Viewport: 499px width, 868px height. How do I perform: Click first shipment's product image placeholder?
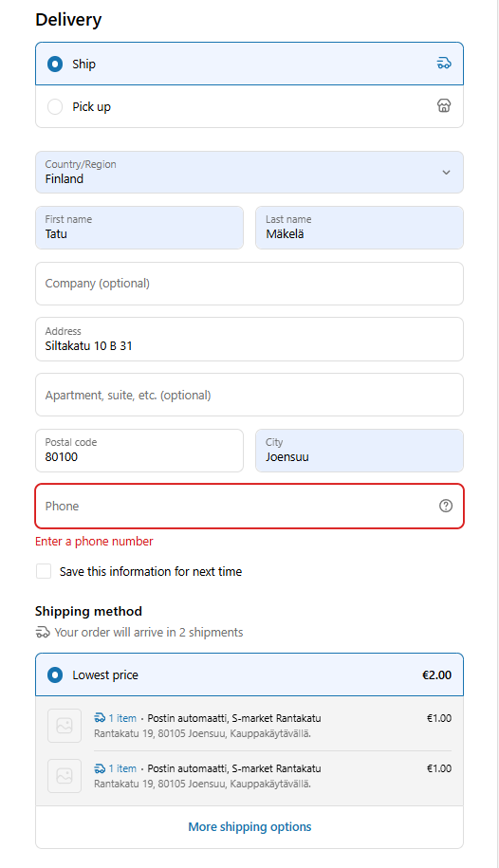[x=65, y=725]
